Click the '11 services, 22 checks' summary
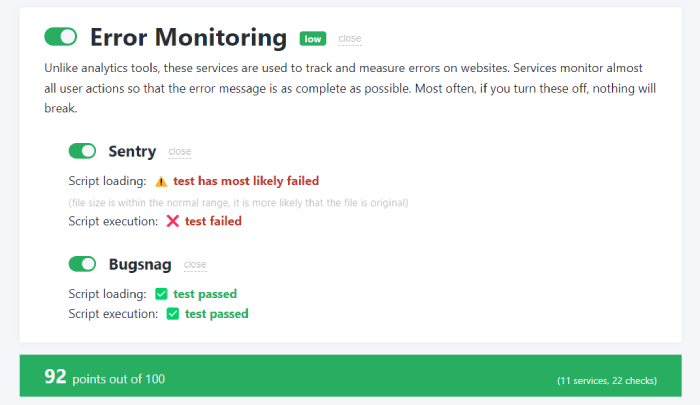The width and height of the screenshot is (700, 405). click(x=607, y=381)
